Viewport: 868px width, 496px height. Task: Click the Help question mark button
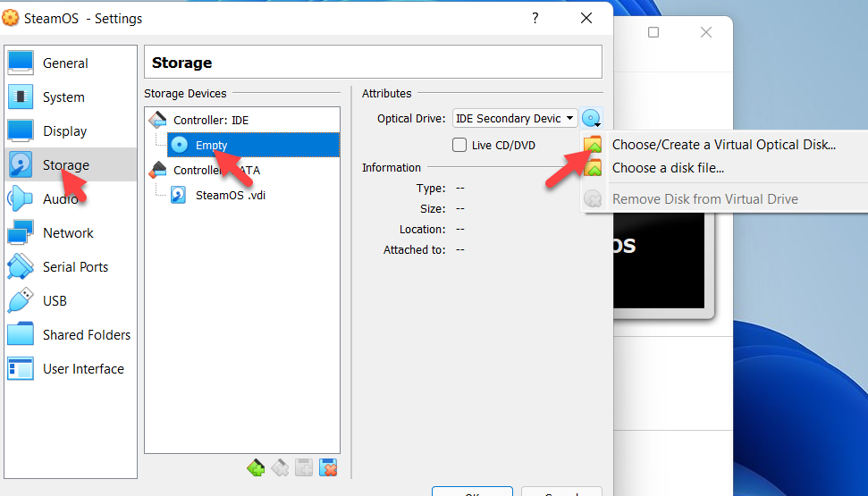535,18
